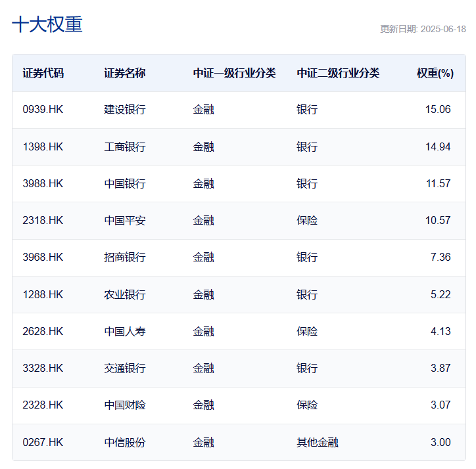The height and width of the screenshot is (469, 476).
Task: Select the 中证一级行业分类 column header
Action: coord(234,73)
